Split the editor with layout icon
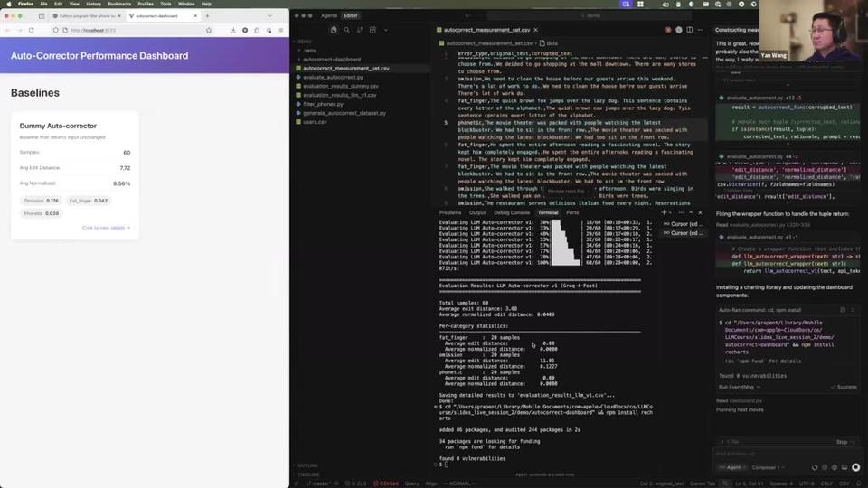The height and width of the screenshot is (488, 868). 689,30
